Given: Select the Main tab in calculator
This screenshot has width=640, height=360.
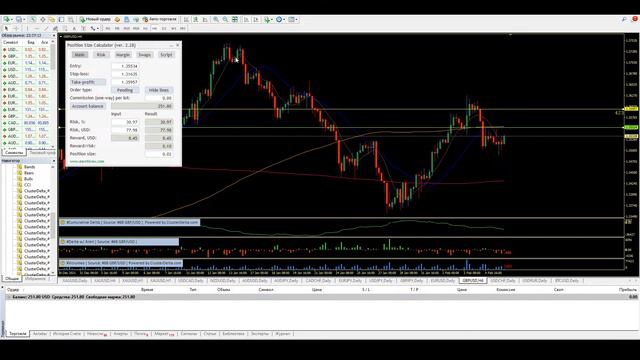Looking at the screenshot, I should tap(80, 54).
